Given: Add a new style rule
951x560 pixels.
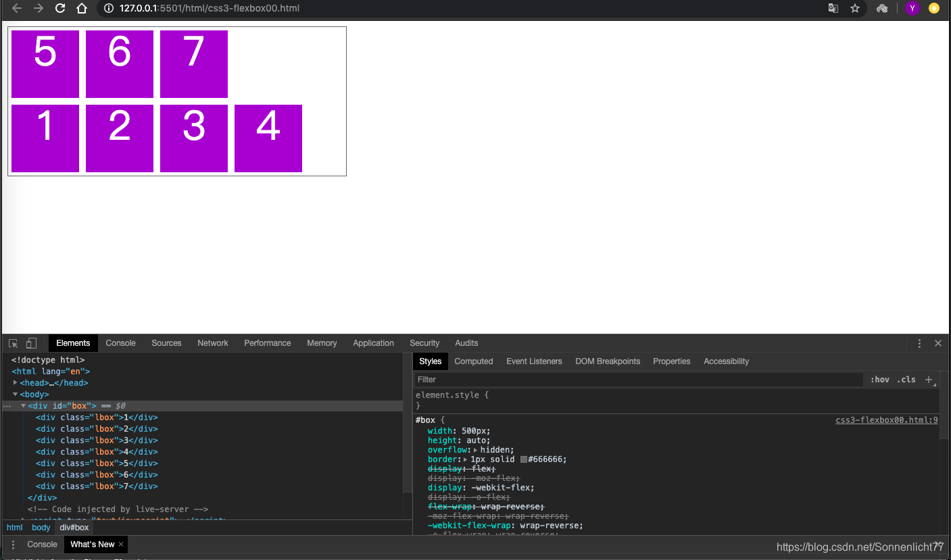Looking at the screenshot, I should [x=929, y=380].
